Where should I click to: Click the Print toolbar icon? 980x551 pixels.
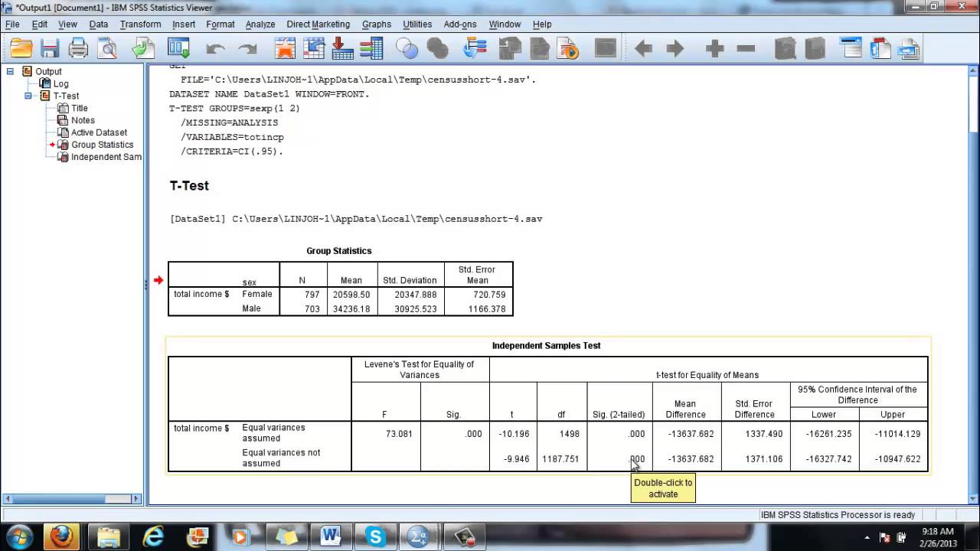[79, 49]
